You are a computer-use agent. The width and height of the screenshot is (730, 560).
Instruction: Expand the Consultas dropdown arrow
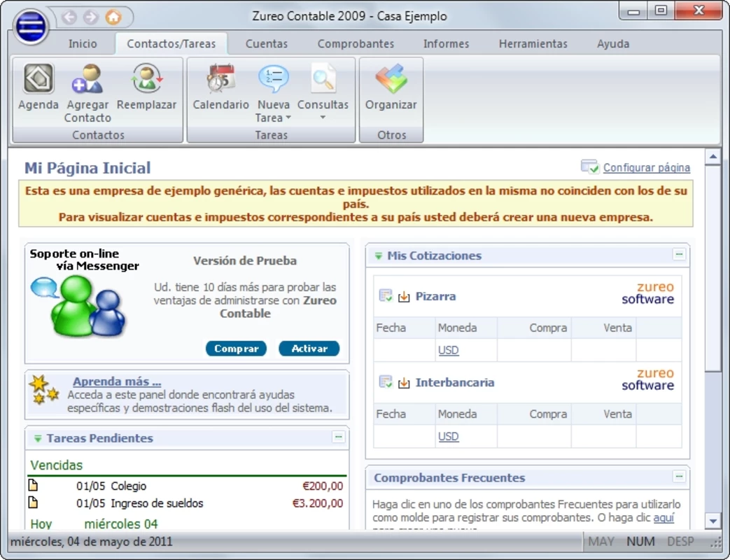pyautogui.click(x=323, y=118)
